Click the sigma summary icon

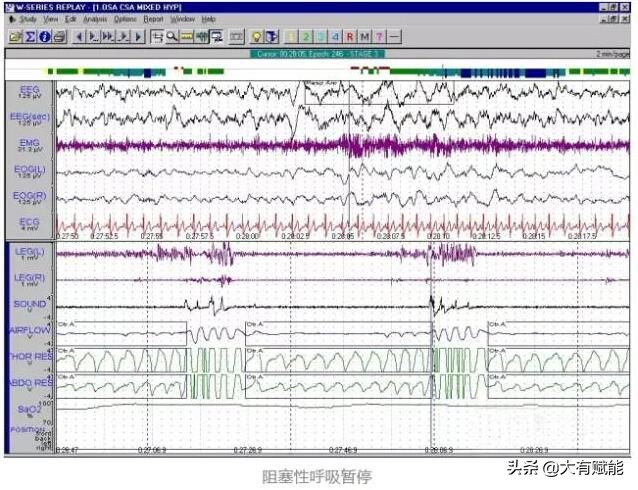click(29, 37)
